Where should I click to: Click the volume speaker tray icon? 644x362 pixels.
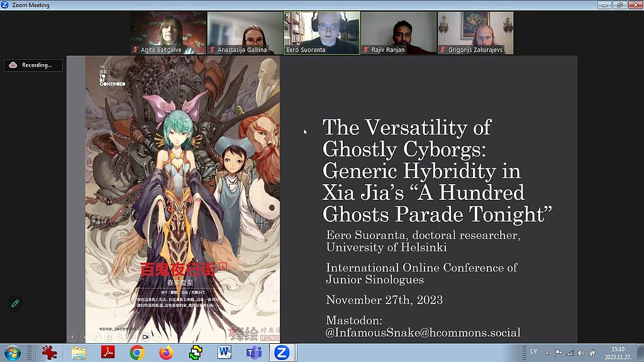[x=580, y=353]
